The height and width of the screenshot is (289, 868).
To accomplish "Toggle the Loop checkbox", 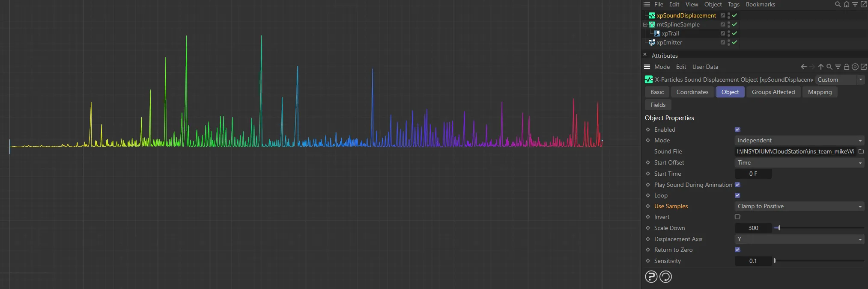I will pyautogui.click(x=737, y=195).
